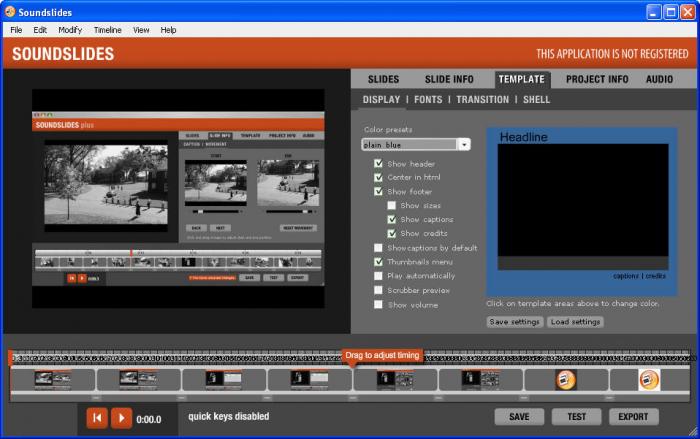Click the rewind to start button
The image size is (700, 439).
point(97,417)
